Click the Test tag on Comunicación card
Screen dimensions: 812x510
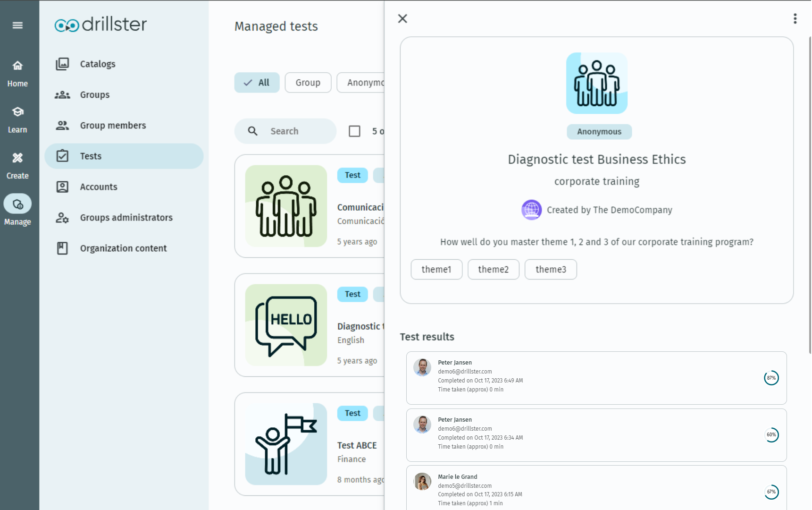pyautogui.click(x=352, y=175)
